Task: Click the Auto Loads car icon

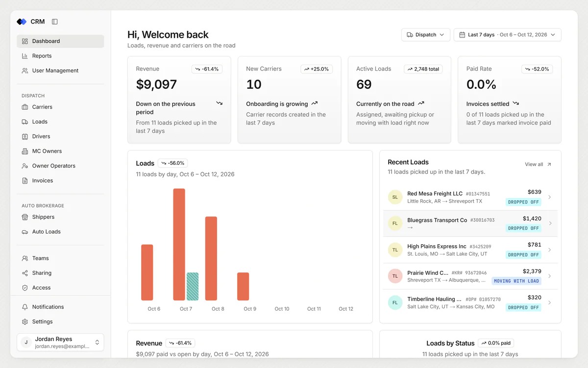Action: pos(25,232)
